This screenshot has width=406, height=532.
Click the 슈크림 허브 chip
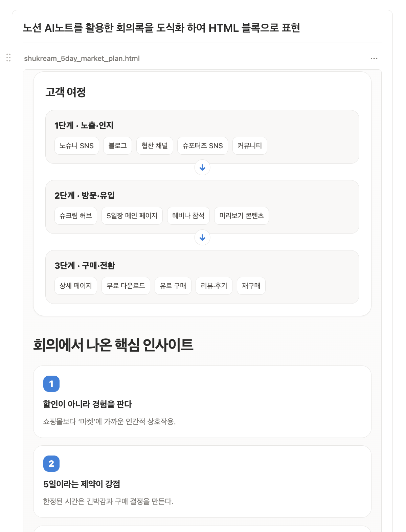click(76, 216)
